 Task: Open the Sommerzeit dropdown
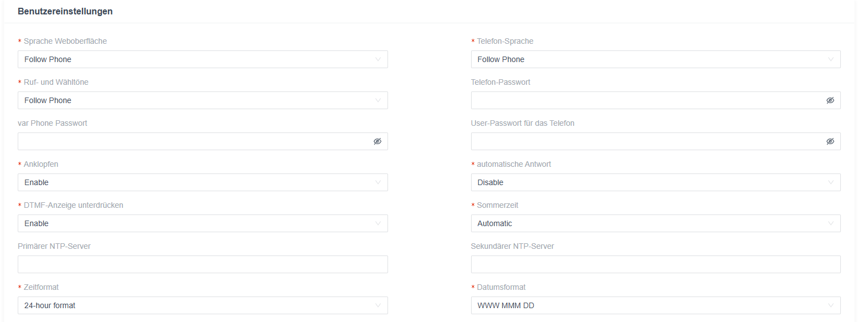[x=655, y=223]
